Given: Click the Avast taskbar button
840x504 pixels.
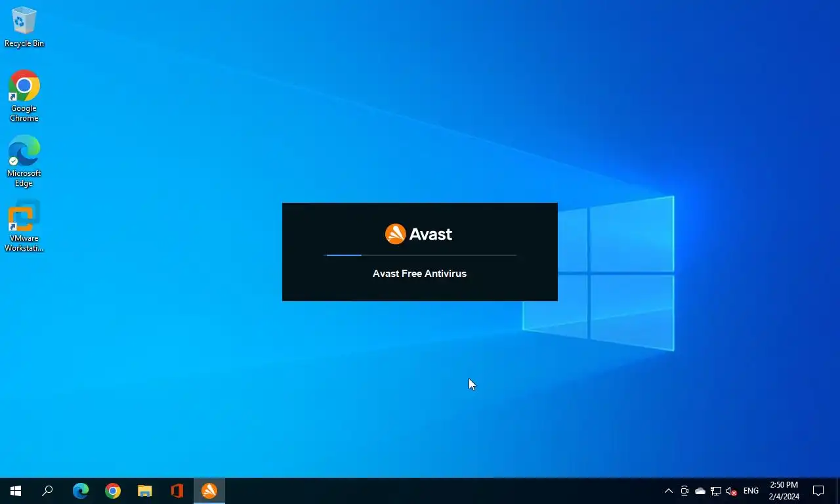Looking at the screenshot, I should [x=209, y=491].
